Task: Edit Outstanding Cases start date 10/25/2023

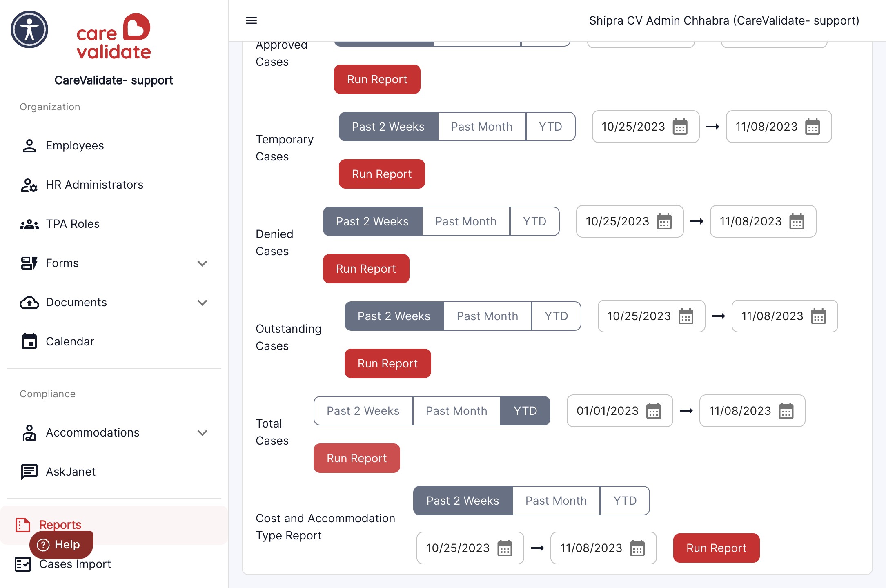Action: coord(651,316)
